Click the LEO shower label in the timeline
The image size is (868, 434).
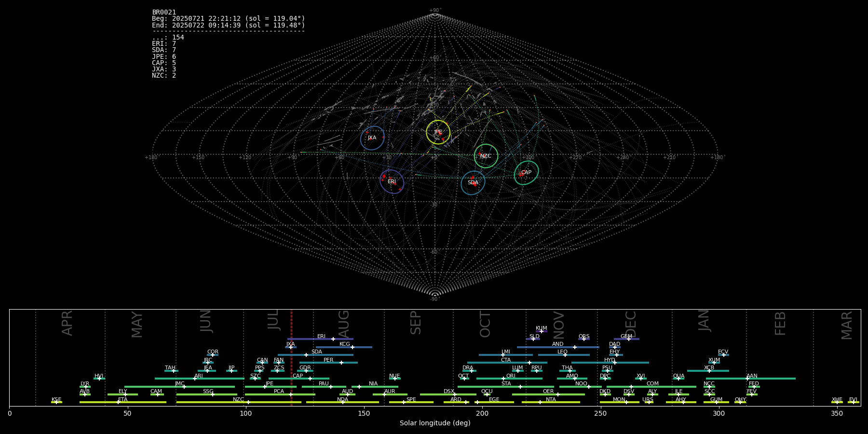563,352
